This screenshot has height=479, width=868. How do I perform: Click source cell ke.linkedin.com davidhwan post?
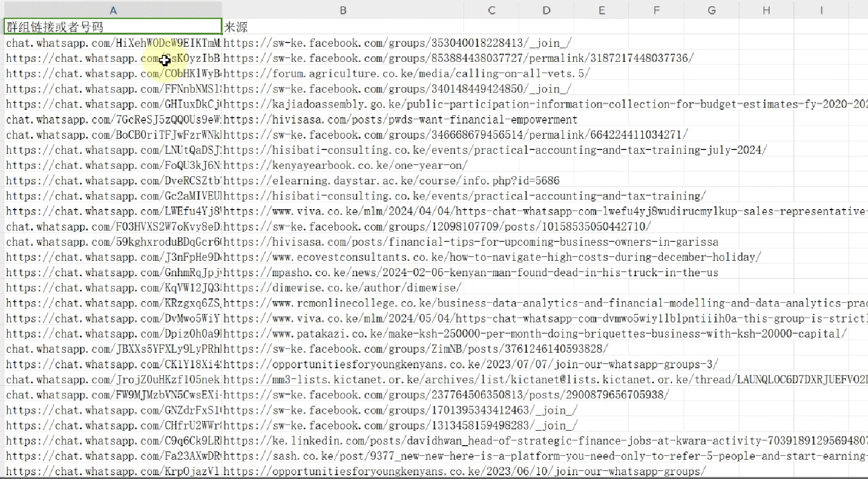[x=343, y=441]
